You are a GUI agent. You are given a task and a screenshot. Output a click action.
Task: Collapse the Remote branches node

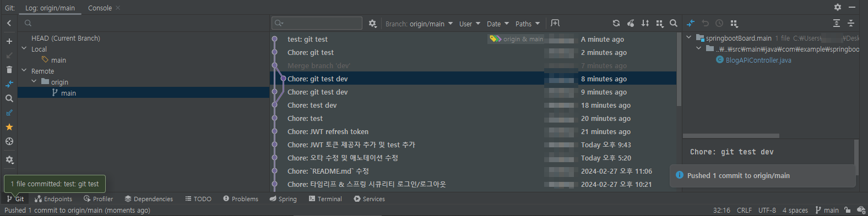[x=24, y=70]
